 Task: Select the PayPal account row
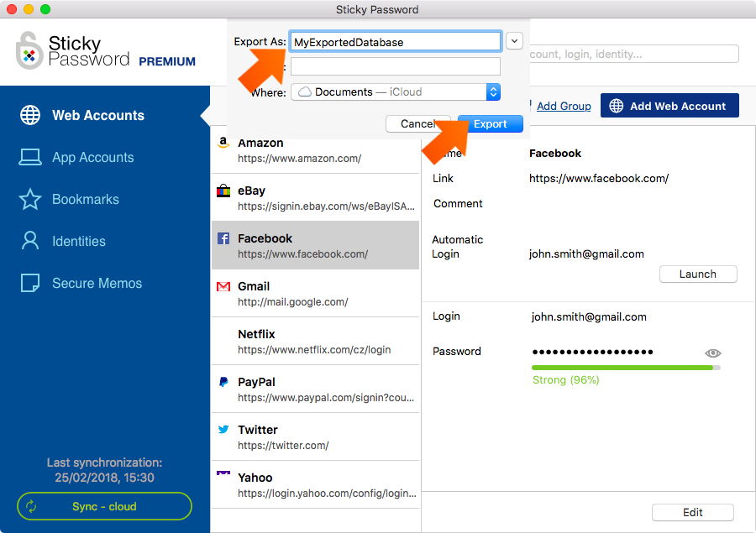315,389
